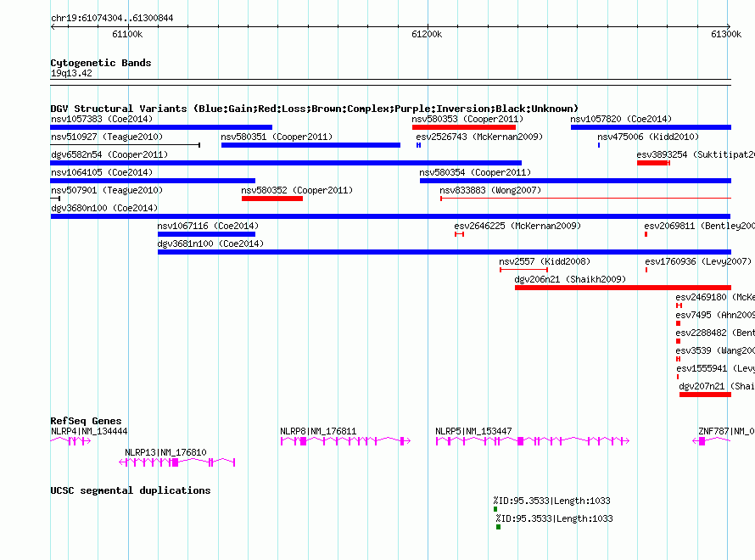Image resolution: width=755 pixels, height=560 pixels.
Task: Select the blue nsv1067116 bar
Action: pyautogui.click(x=207, y=234)
